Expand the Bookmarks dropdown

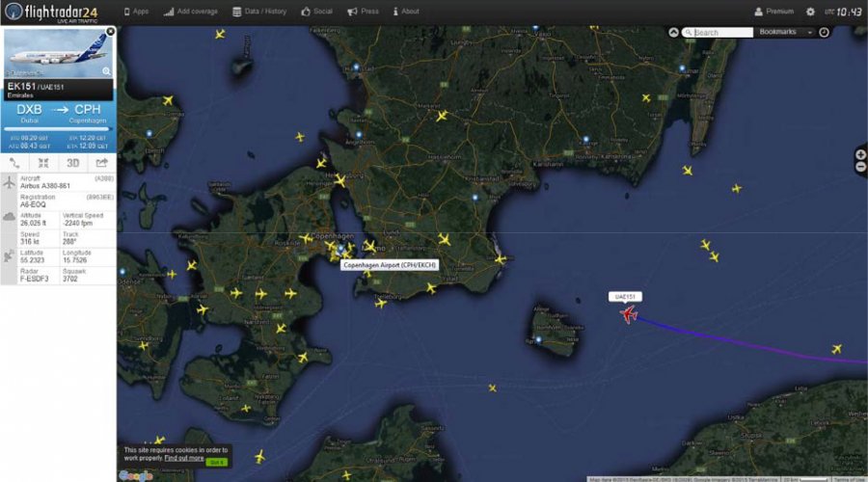pos(785,32)
